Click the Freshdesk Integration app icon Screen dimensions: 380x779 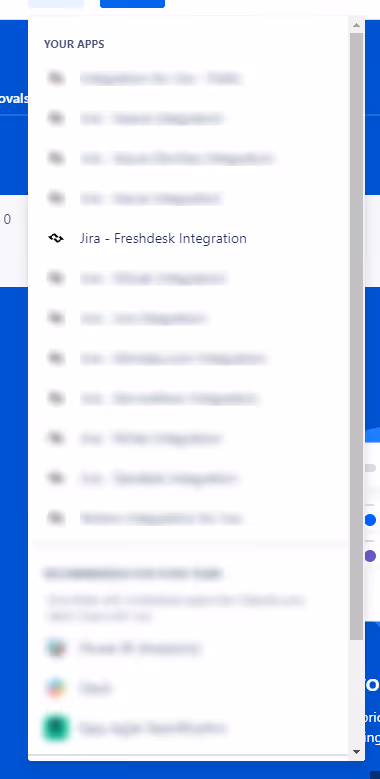pyautogui.click(x=56, y=238)
